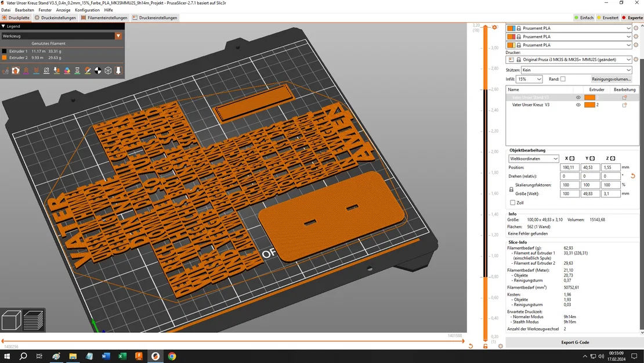Image resolution: width=644 pixels, height=363 pixels.
Task: Enable the Zoll (inches) checkbox
Action: [512, 203]
